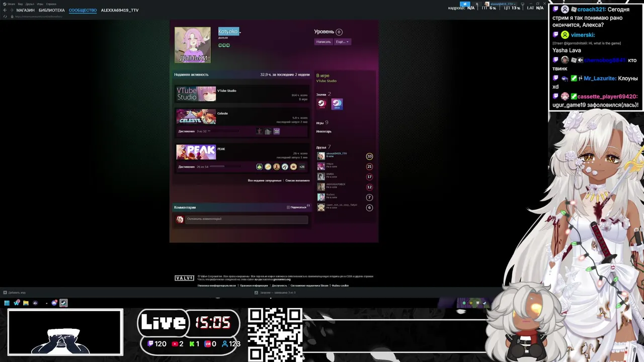Open File Explorer from the taskbar

[26, 303]
